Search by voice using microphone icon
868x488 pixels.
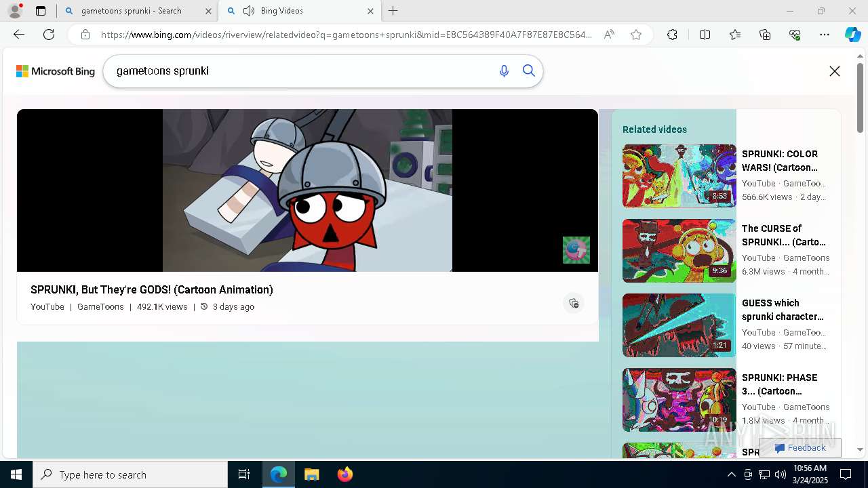point(504,71)
